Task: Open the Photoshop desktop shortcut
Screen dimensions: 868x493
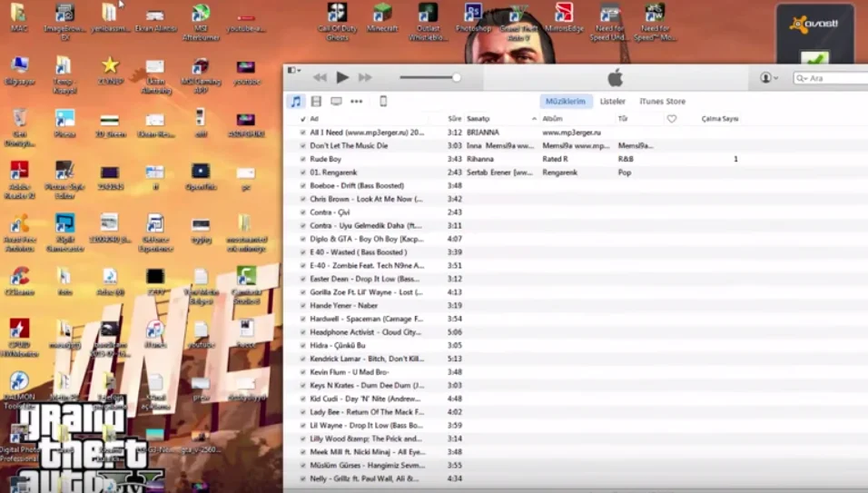Action: point(473,18)
